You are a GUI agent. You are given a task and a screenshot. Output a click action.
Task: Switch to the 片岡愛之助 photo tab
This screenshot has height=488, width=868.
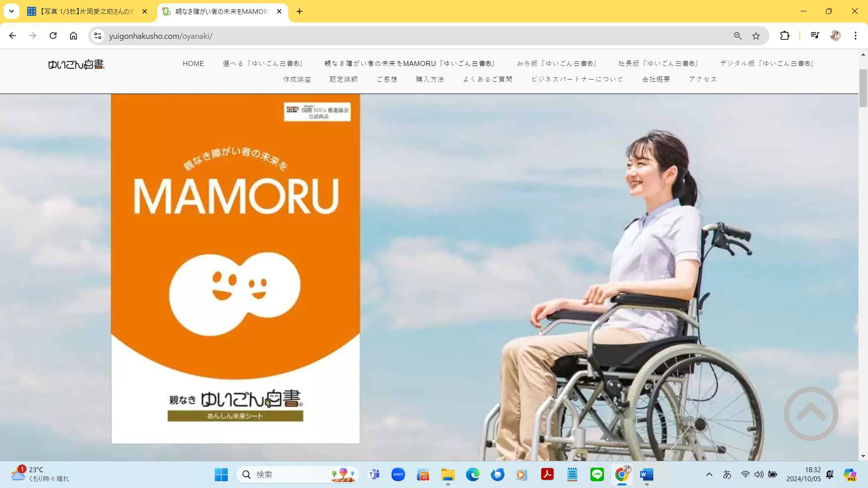(x=86, y=11)
